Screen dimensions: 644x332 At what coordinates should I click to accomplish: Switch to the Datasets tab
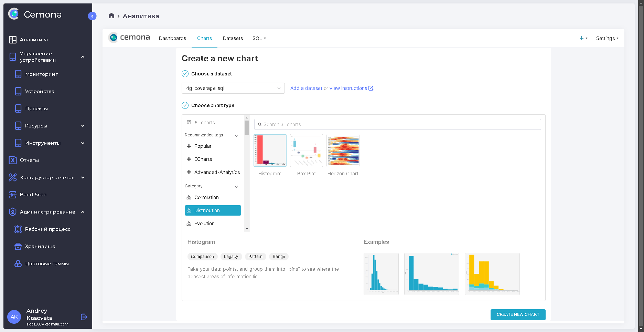(233, 38)
